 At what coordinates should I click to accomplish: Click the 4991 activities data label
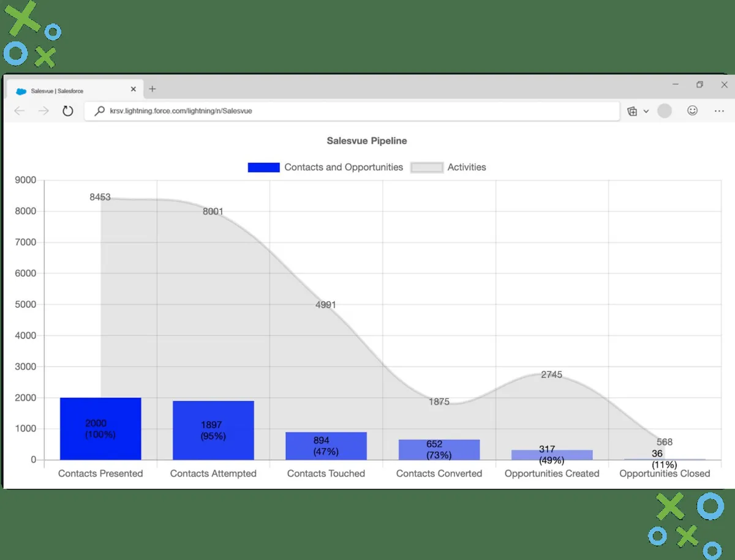click(x=326, y=305)
